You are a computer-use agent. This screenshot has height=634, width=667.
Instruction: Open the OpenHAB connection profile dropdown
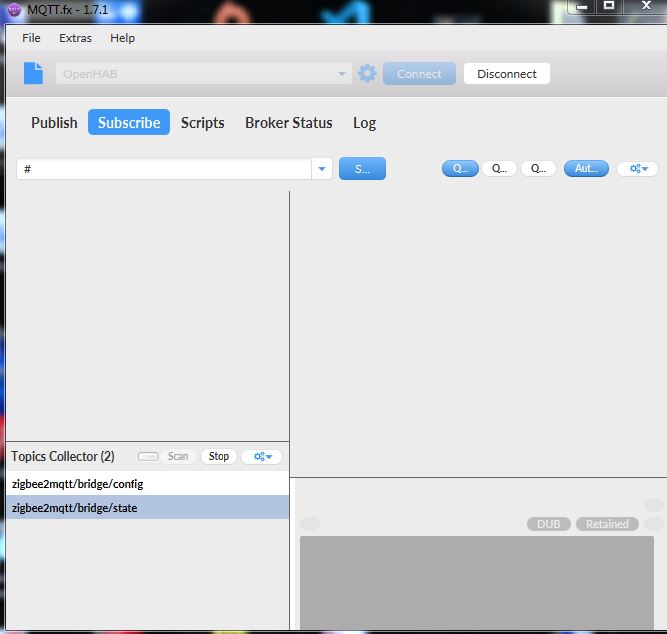pyautogui.click(x=204, y=74)
